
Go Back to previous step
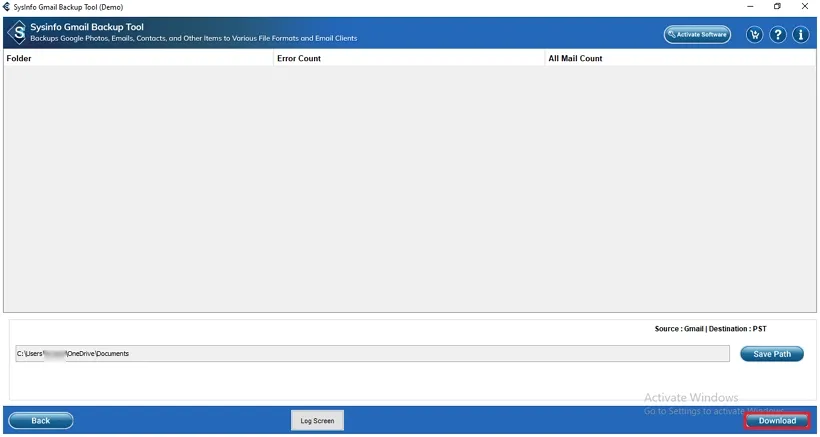pyautogui.click(x=41, y=421)
